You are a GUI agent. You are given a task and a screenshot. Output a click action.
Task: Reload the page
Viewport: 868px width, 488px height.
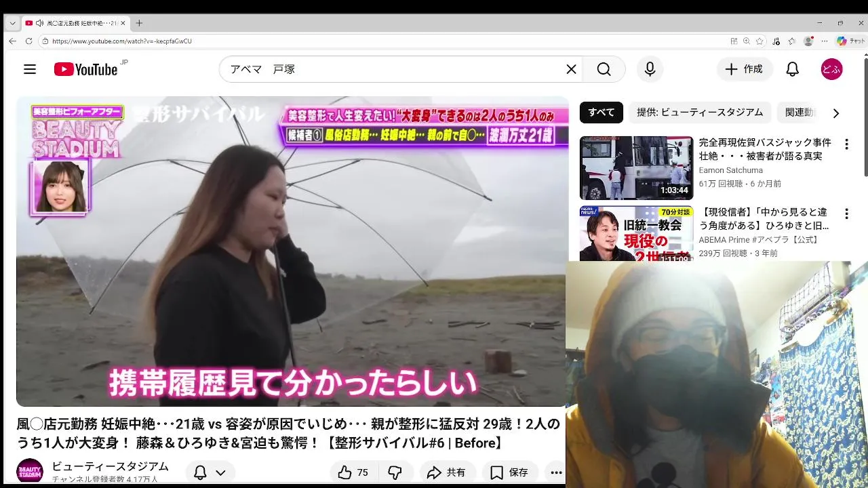28,41
